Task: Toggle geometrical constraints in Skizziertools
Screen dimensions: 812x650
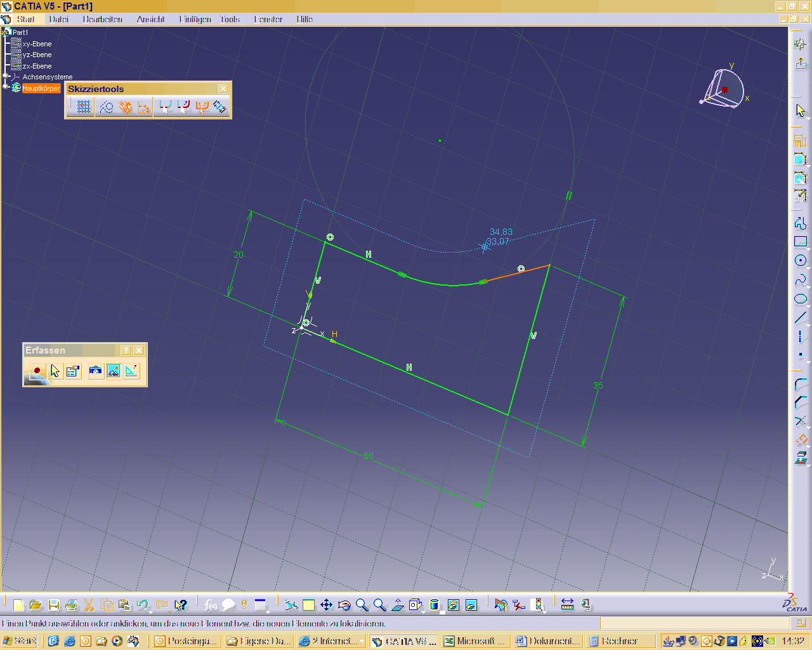Action: [x=126, y=107]
